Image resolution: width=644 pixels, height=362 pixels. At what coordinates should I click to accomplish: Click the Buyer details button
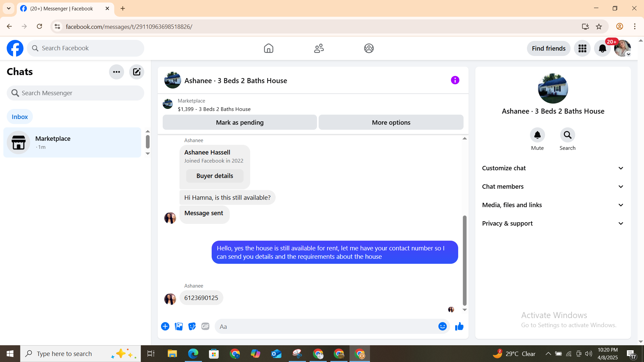point(215,176)
